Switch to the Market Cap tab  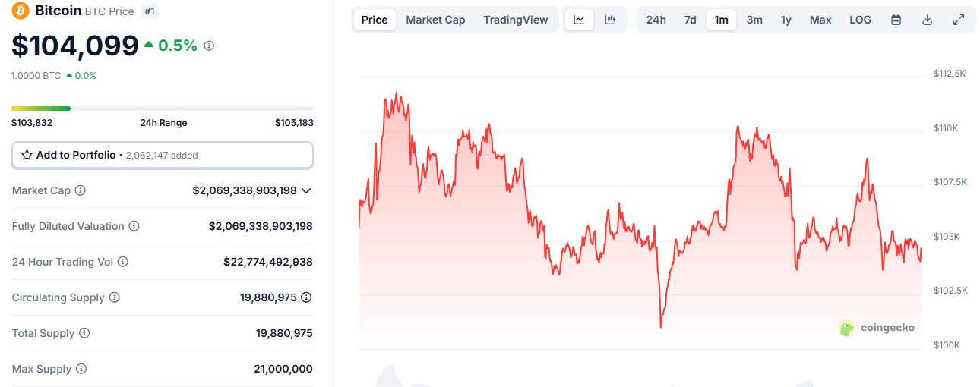point(435,20)
